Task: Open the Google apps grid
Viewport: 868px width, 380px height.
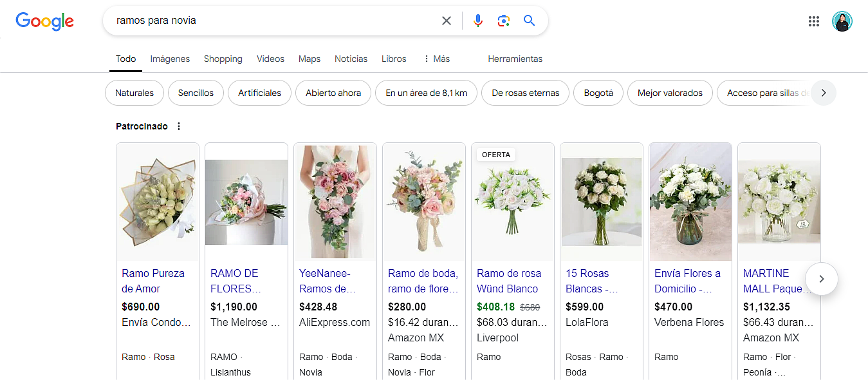Action: click(x=813, y=21)
